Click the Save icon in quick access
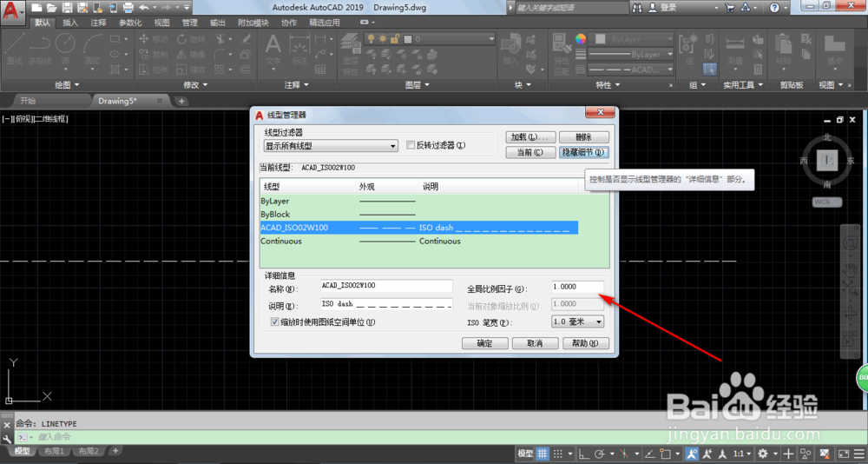868x464 pixels. tap(67, 8)
